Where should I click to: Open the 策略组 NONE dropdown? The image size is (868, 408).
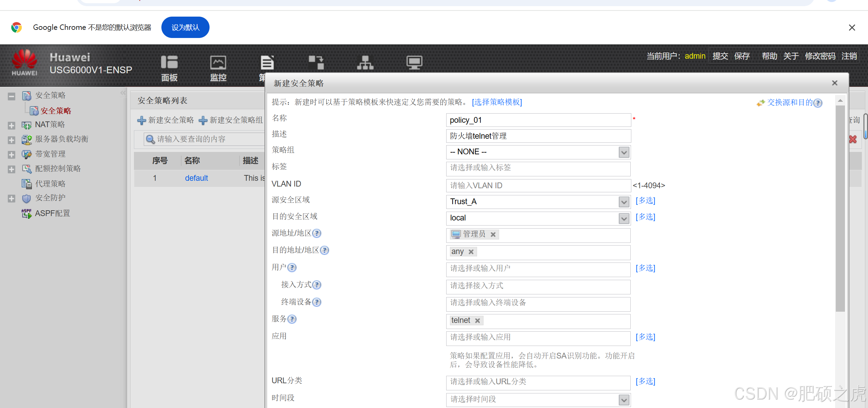click(624, 152)
